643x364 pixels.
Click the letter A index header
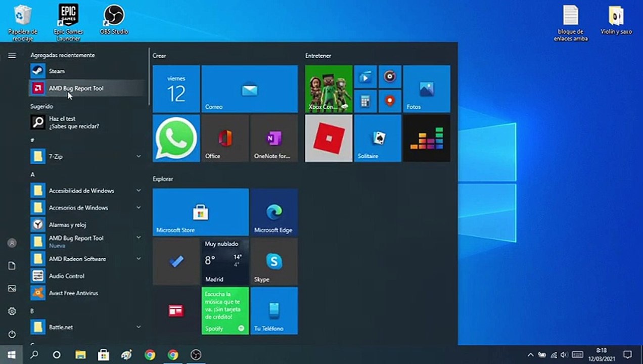coord(33,174)
